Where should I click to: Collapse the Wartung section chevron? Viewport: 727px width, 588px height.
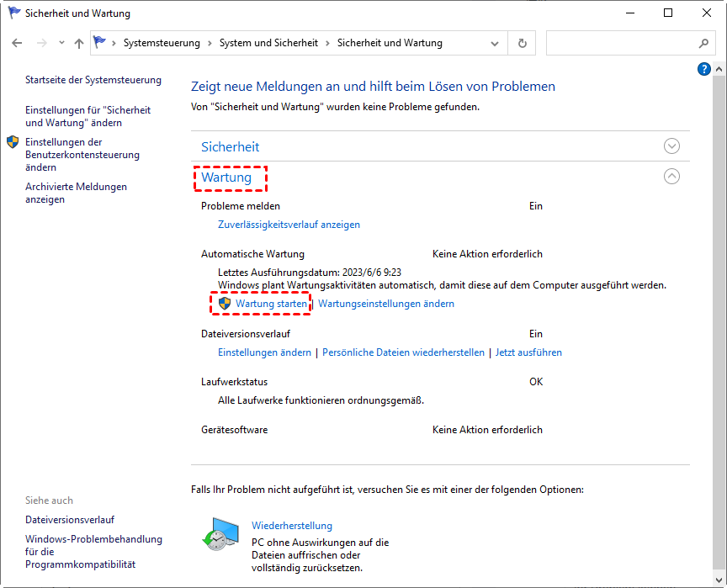coord(671,176)
